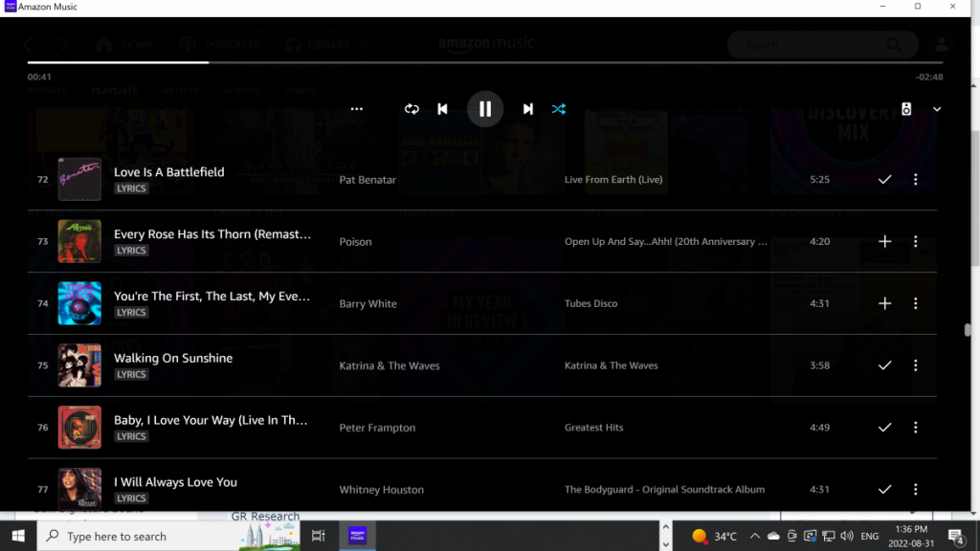Skip to the next track

click(527, 109)
